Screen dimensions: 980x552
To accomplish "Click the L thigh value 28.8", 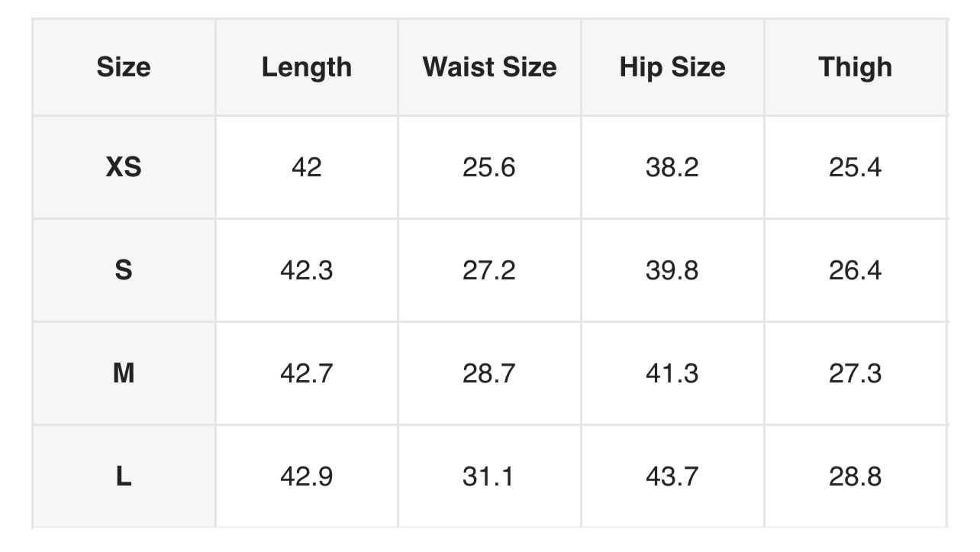I will point(855,476).
